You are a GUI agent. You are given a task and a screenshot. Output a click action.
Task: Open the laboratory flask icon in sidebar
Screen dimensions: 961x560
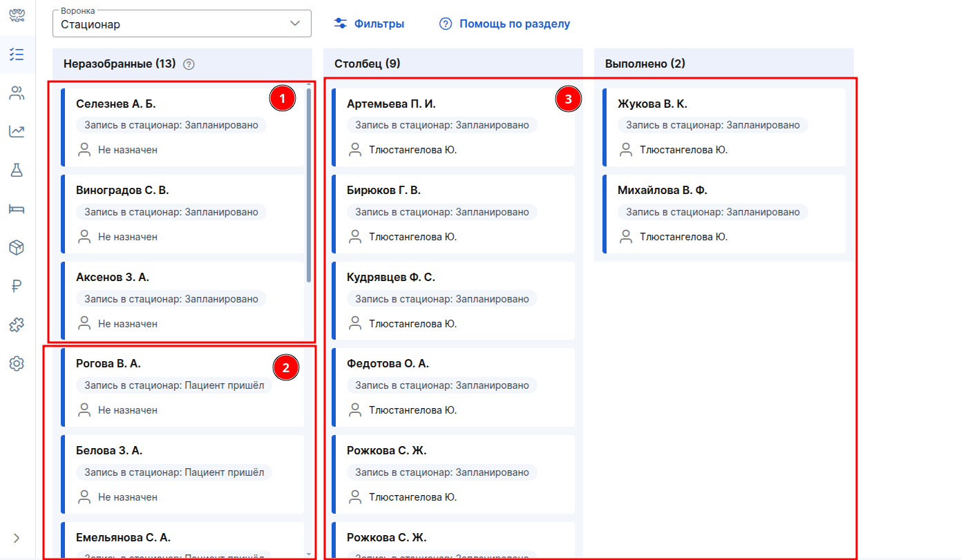point(17,171)
